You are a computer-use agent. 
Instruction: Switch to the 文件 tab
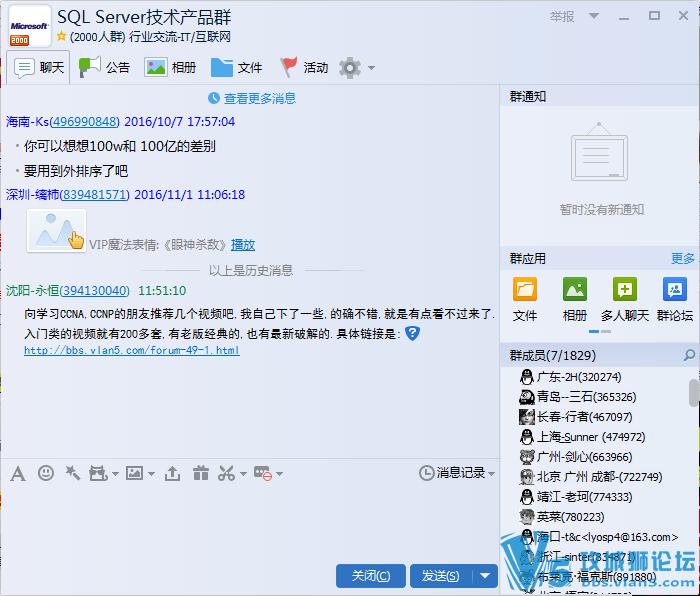236,68
